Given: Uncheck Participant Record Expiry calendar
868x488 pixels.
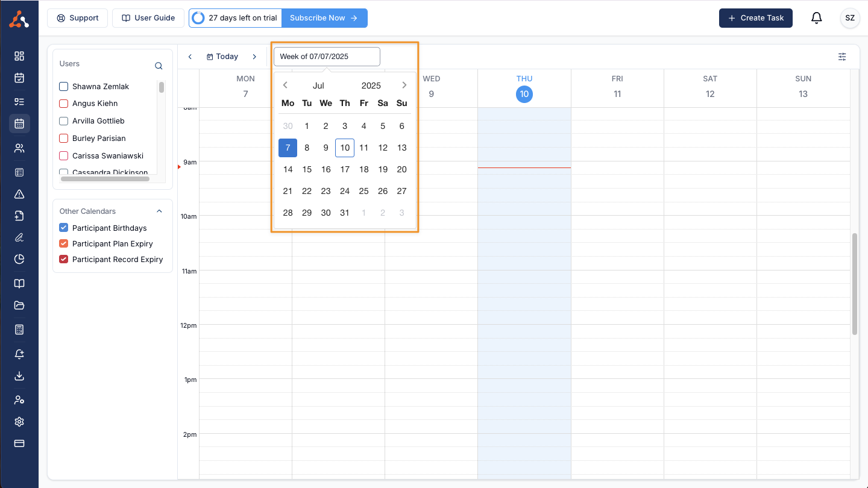Looking at the screenshot, I should tap(63, 259).
